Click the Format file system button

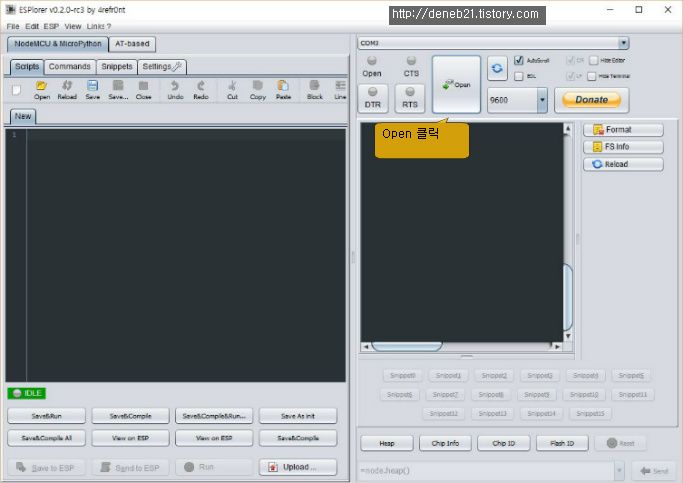click(623, 130)
